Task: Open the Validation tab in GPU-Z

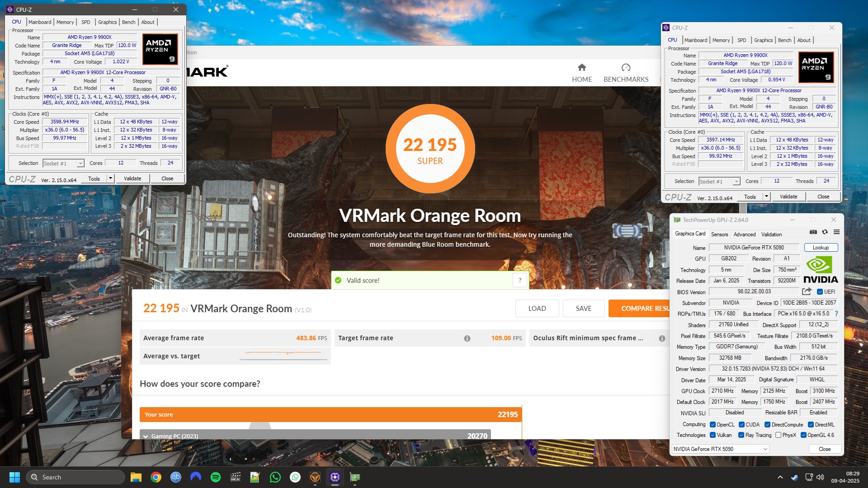Action: pyautogui.click(x=771, y=235)
